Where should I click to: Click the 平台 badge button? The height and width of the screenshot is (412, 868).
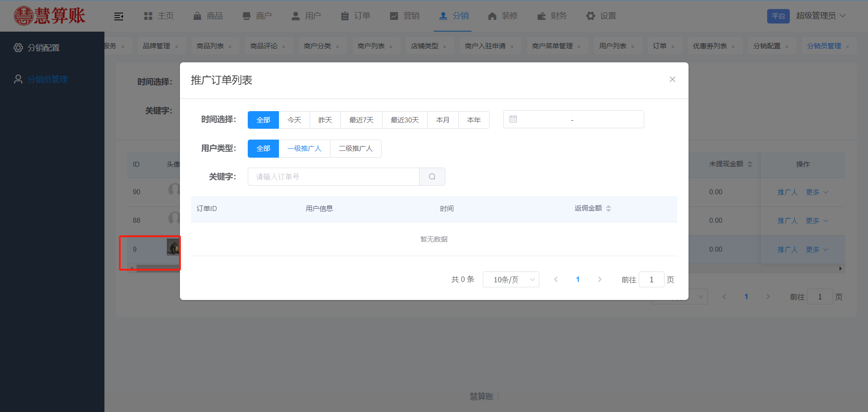778,16
